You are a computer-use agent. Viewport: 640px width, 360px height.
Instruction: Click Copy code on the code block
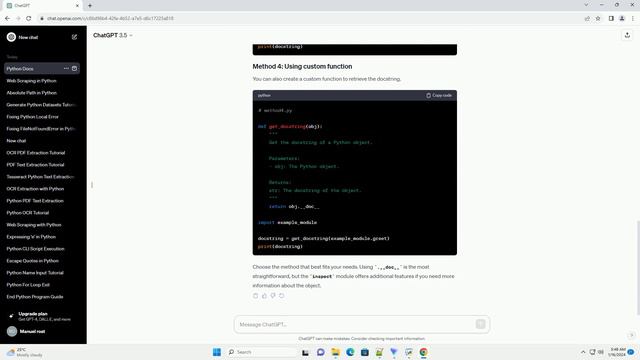[x=439, y=95]
